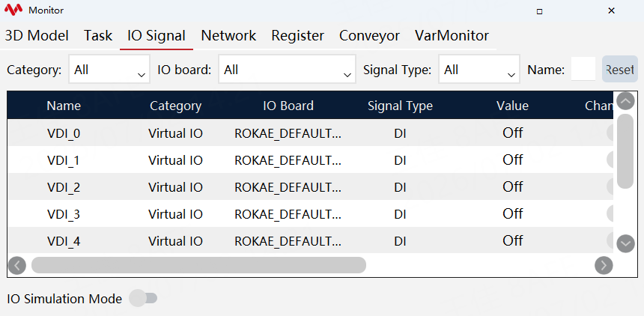Click DI signal type in VDI_2 row

(400, 187)
